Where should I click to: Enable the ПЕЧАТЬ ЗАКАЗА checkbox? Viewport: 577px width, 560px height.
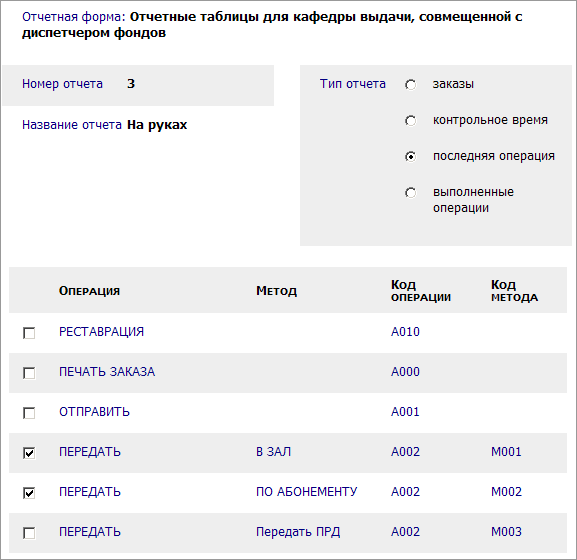(x=29, y=373)
